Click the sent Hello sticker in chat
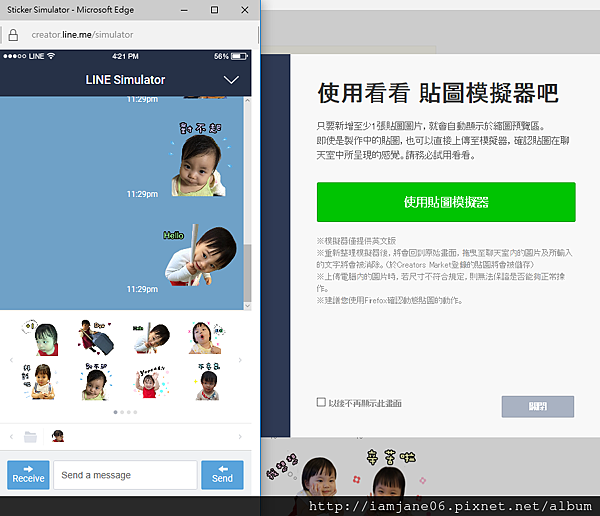This screenshot has height=516, width=600. click(x=200, y=255)
